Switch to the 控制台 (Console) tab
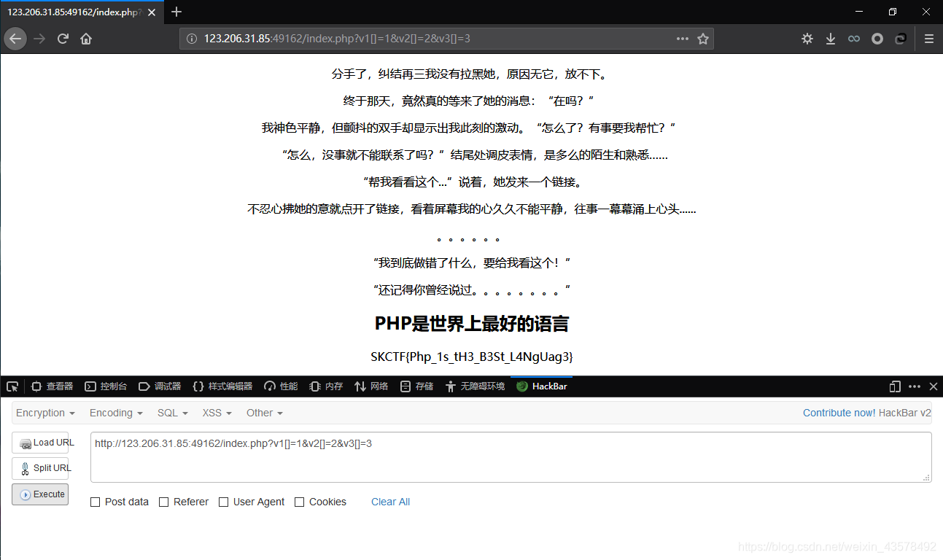The image size is (943, 560). point(105,386)
